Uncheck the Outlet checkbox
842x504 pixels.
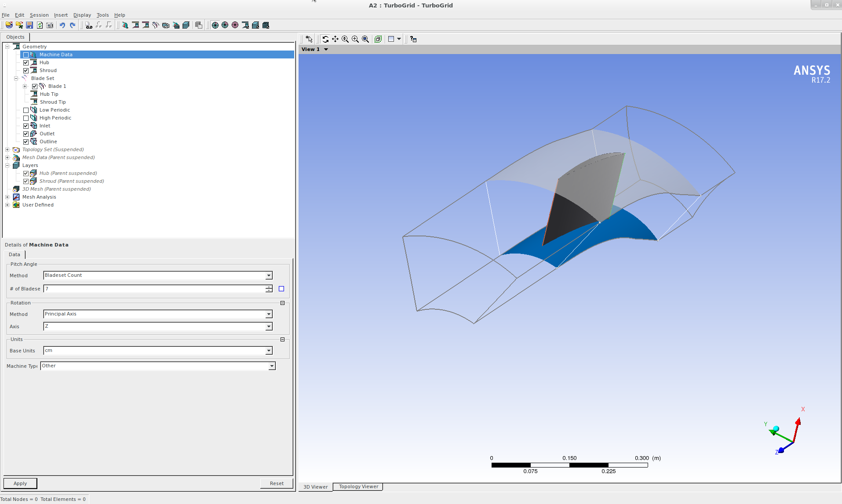[26, 134]
